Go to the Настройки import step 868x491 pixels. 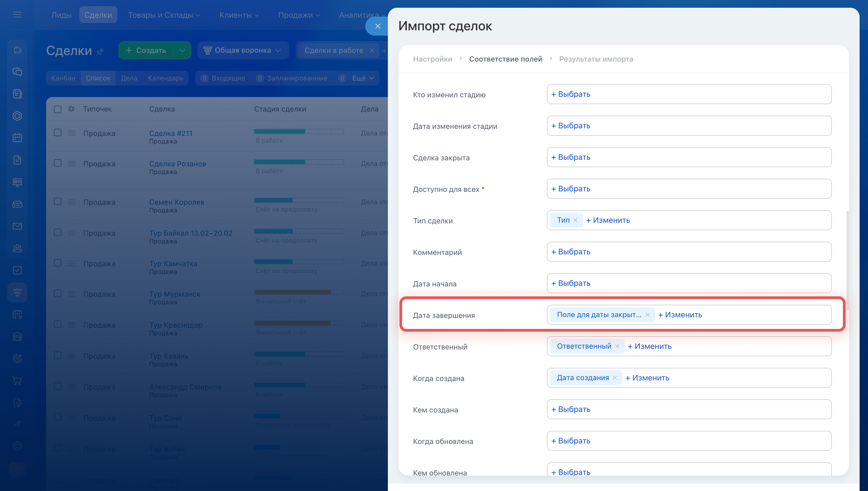[432, 59]
